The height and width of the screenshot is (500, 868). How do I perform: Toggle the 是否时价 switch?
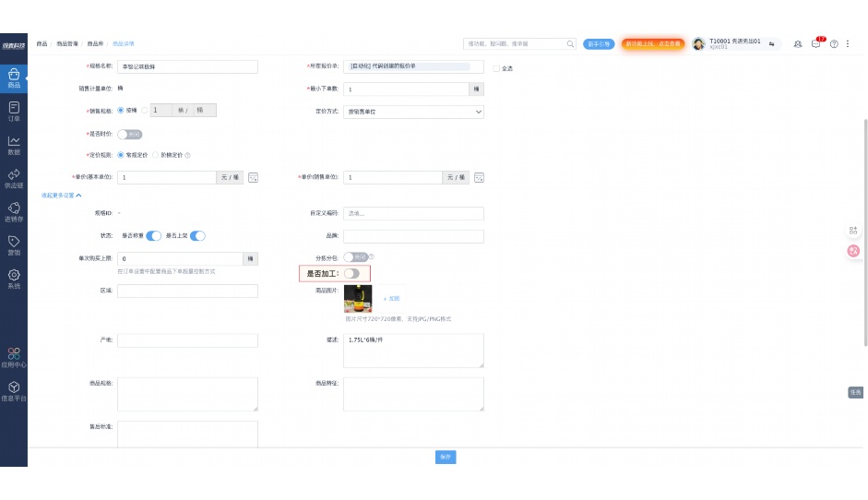click(x=129, y=134)
